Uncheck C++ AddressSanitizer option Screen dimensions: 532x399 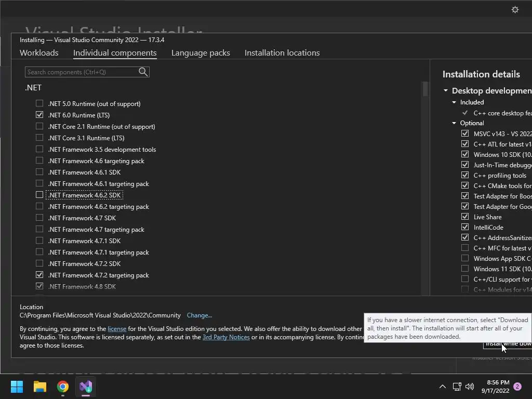pyautogui.click(x=465, y=237)
